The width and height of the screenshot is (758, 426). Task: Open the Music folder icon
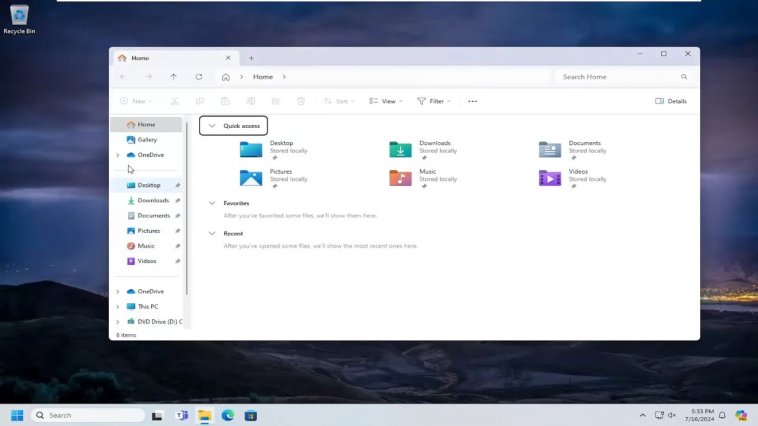[400, 178]
